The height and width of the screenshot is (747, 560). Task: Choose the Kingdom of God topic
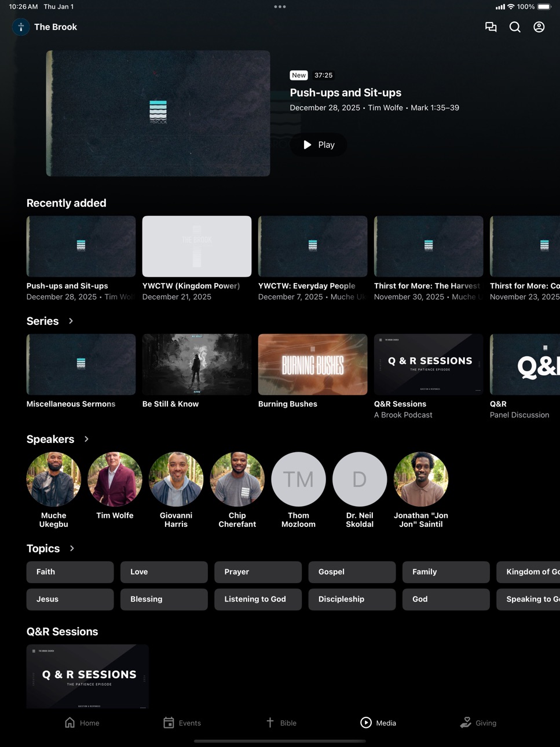528,572
